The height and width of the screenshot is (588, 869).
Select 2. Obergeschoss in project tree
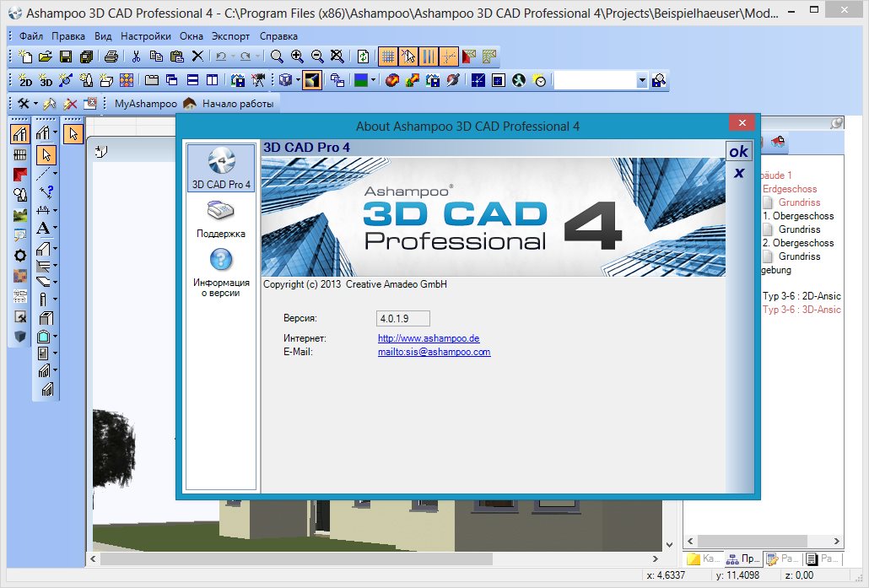point(797,243)
